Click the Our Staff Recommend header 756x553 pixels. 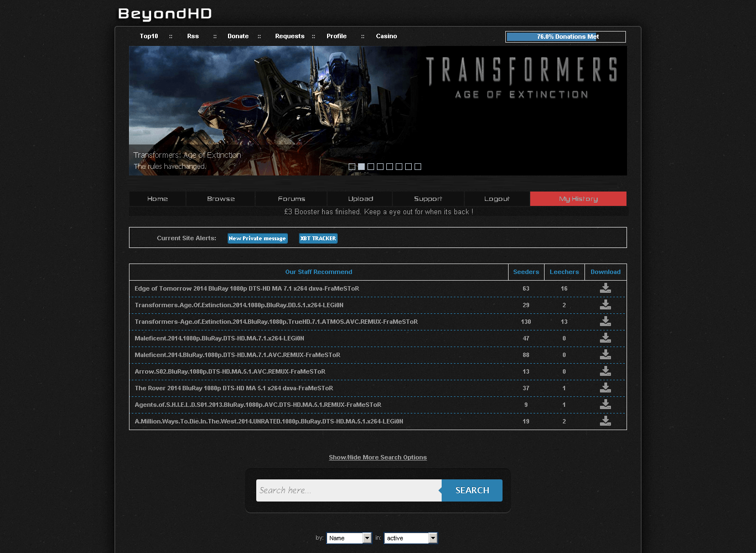[319, 272]
